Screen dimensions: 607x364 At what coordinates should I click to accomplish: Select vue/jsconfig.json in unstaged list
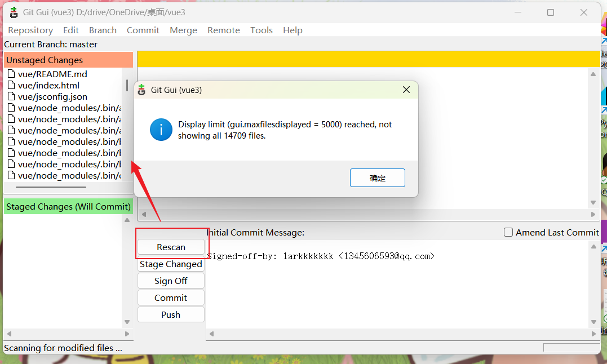[x=52, y=97]
